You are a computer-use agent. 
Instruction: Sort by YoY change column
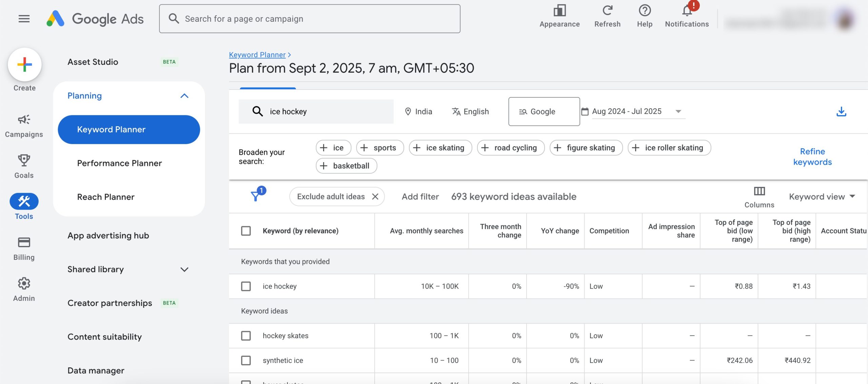tap(560, 231)
